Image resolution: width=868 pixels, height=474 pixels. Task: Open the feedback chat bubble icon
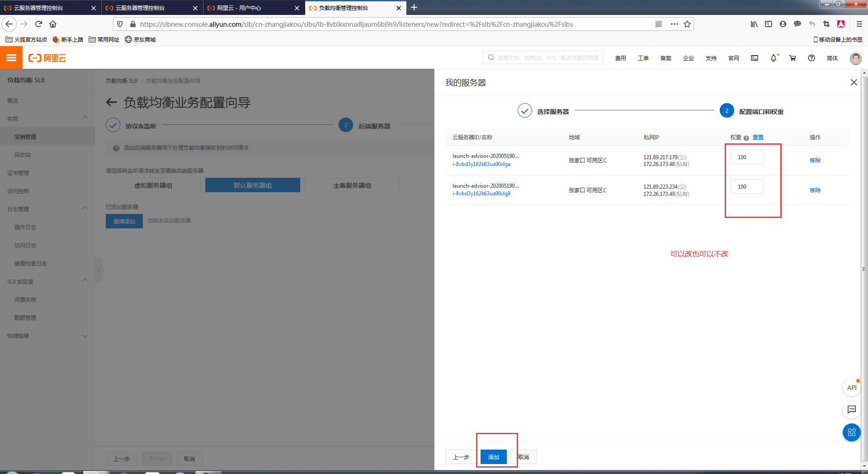(x=852, y=410)
